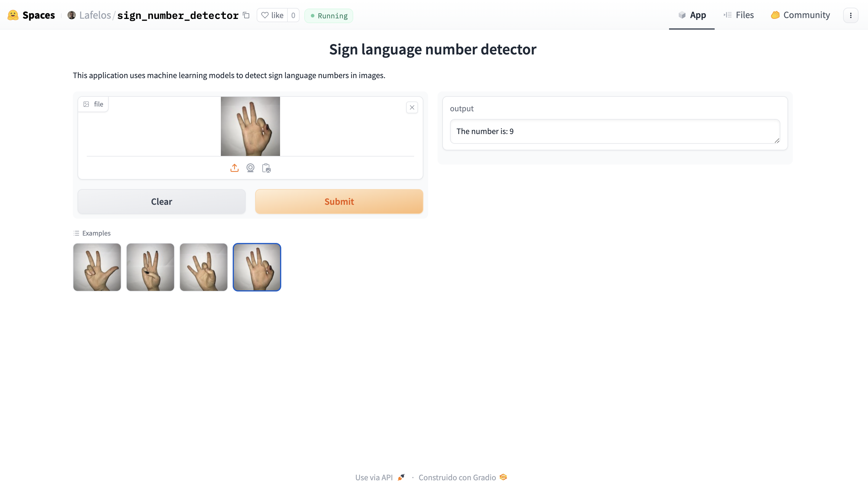Click the Lafelos avatar image
The height and width of the screenshot is (493, 868).
click(x=71, y=15)
